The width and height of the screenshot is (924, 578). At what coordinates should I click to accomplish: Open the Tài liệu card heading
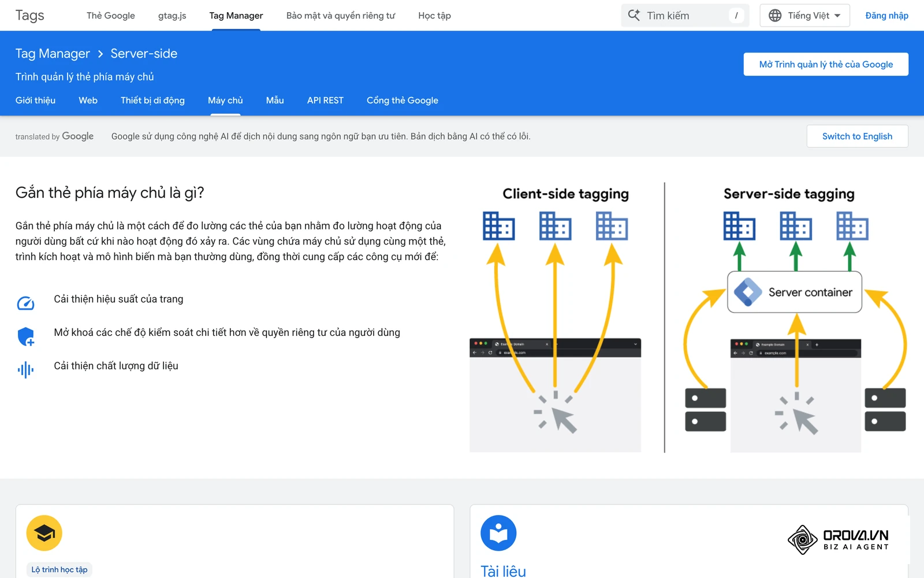coord(504,571)
